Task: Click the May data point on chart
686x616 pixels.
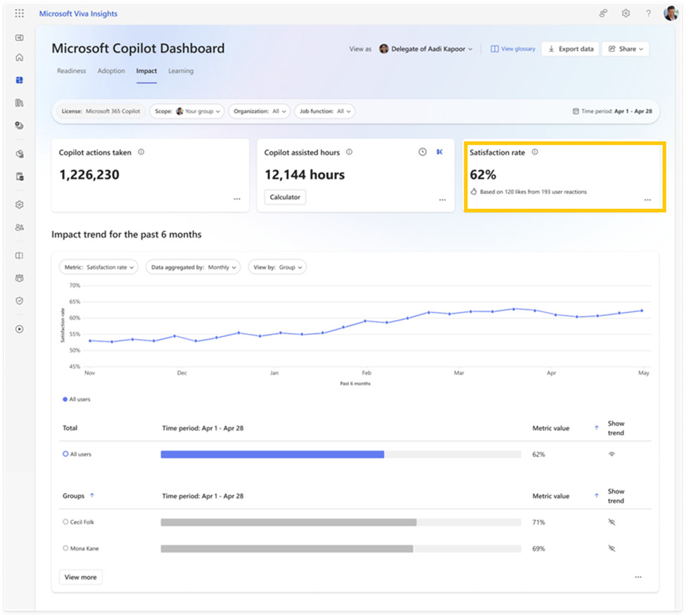Action: [x=642, y=310]
